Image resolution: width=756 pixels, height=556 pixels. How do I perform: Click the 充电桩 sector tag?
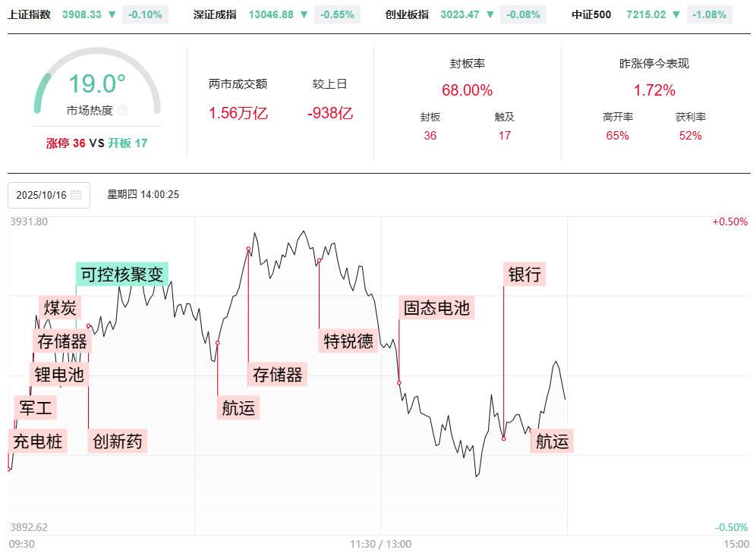38,441
